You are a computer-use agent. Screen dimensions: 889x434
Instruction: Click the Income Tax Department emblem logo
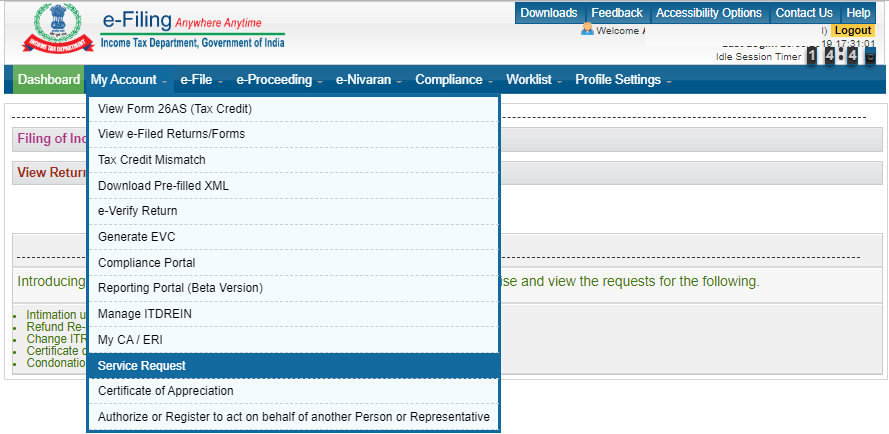pos(57,28)
